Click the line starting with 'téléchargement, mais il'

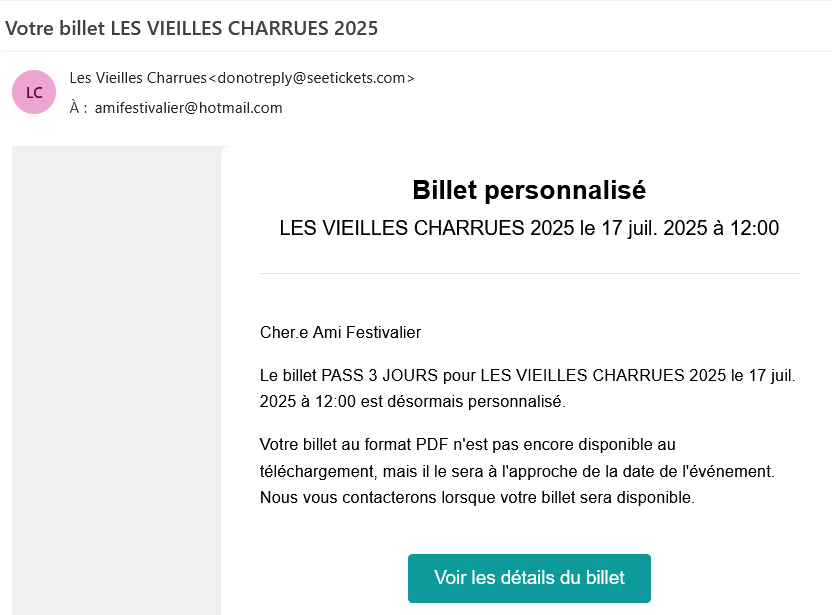pyautogui.click(x=517, y=471)
